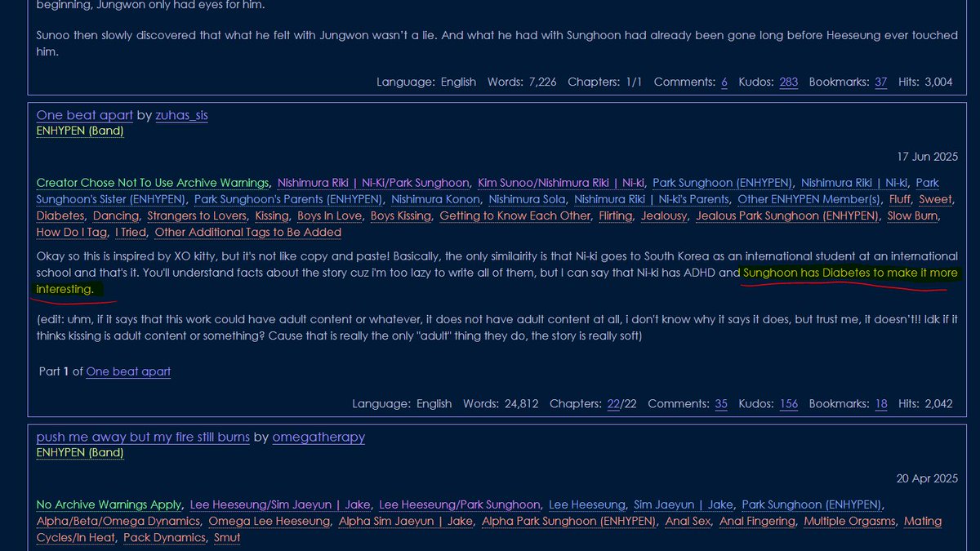980x551 pixels.
Task: Select the Slow Burn tag
Action: coord(913,216)
